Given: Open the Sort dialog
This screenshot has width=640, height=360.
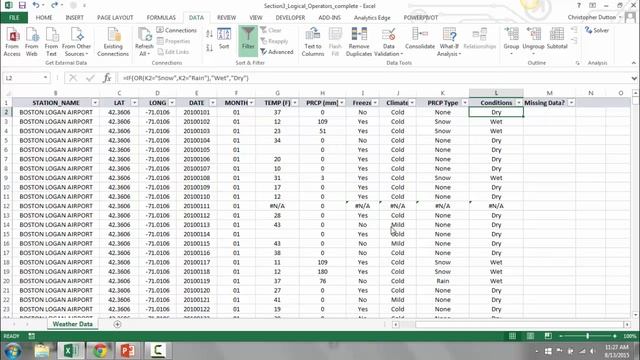Looking at the screenshot, I should tap(224, 39).
